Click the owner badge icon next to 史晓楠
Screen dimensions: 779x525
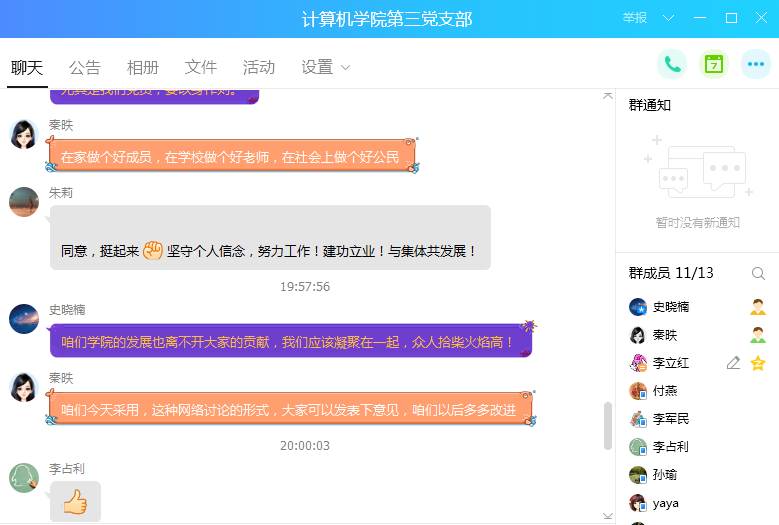758,307
